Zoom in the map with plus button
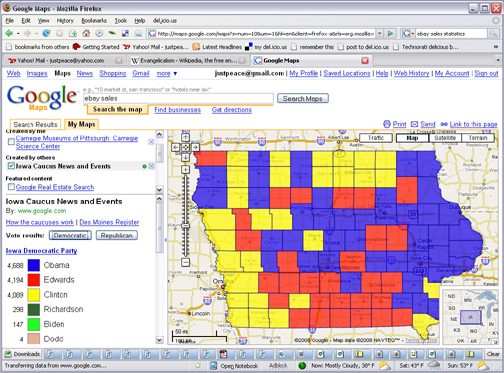Screen dimensions: 504x373 point(185,169)
